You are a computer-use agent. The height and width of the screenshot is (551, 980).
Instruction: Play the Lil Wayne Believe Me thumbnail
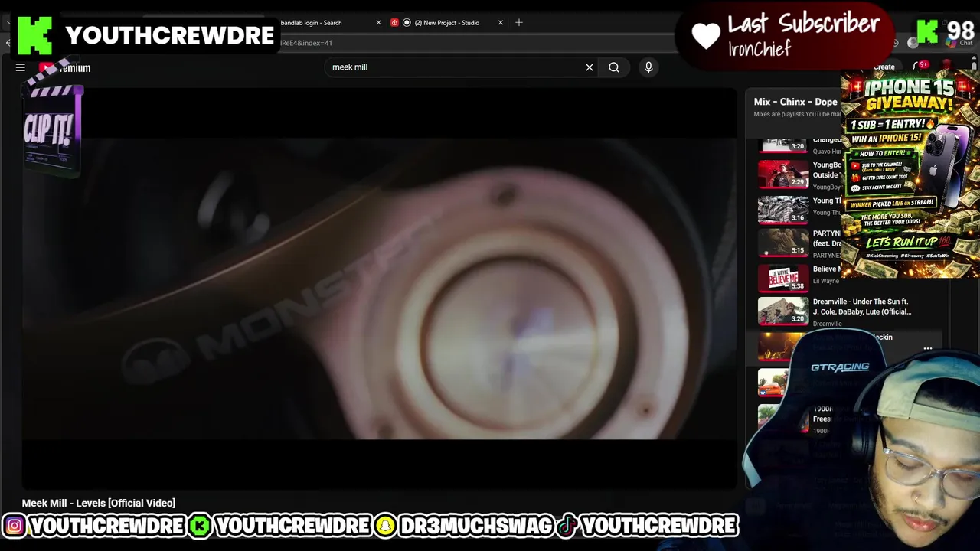783,278
